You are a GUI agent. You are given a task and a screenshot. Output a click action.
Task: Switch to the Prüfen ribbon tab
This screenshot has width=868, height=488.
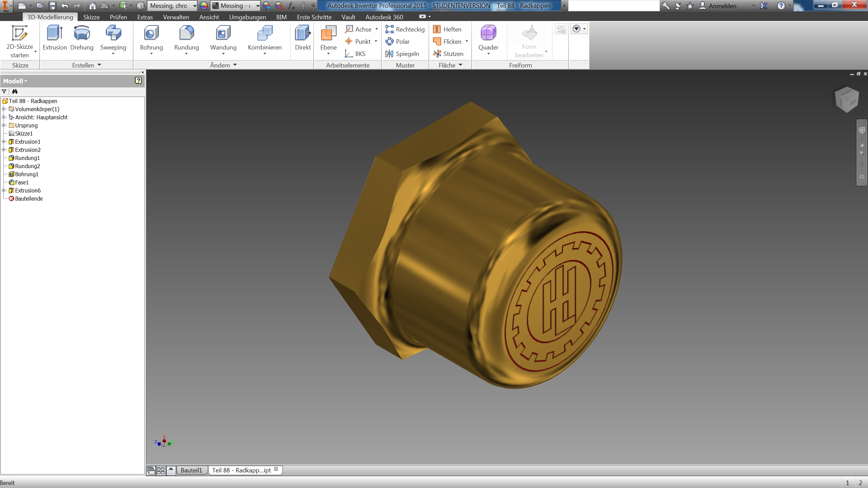[x=118, y=17]
